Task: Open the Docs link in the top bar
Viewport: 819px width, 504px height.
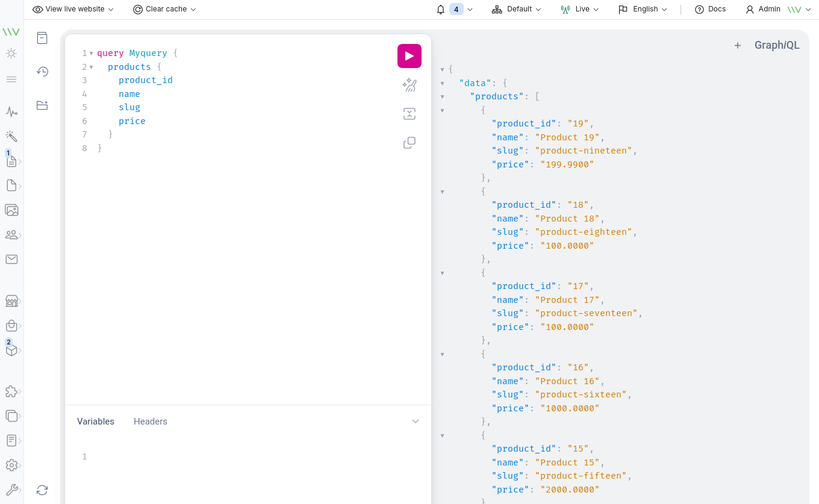Action: click(710, 9)
